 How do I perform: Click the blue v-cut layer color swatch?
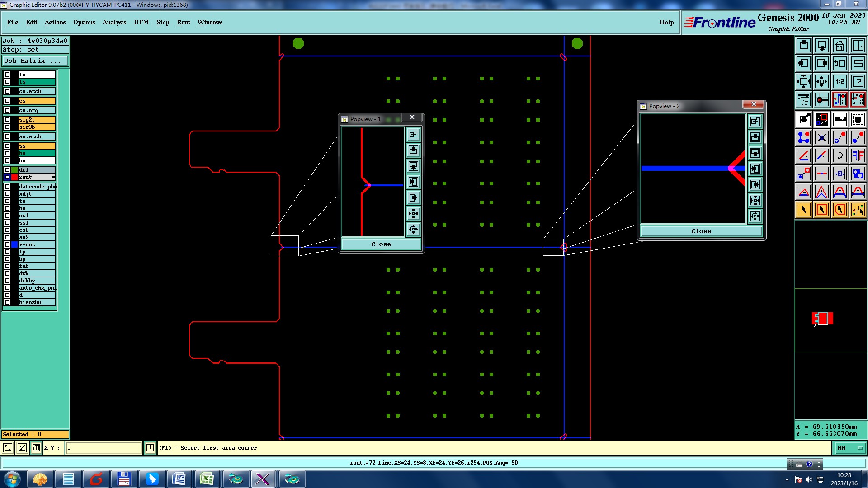[x=14, y=244]
